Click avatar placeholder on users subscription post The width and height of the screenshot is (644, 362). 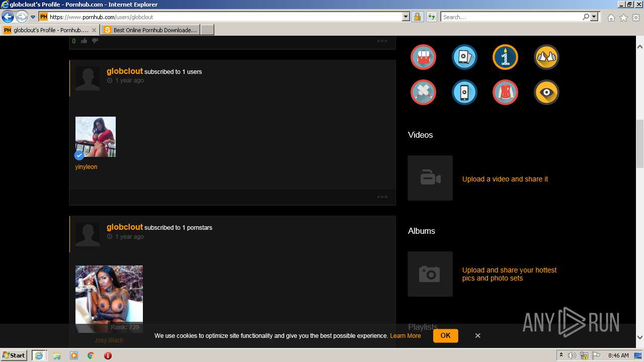coord(88,78)
